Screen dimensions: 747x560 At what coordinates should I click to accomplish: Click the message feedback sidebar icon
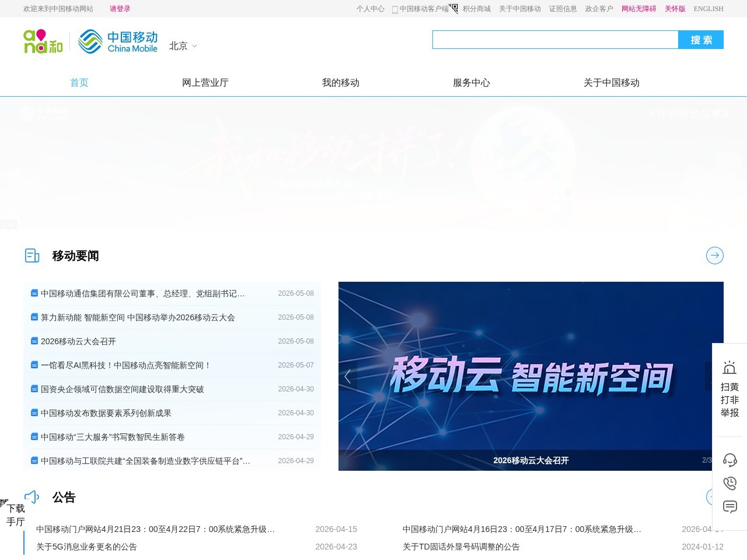click(730, 506)
